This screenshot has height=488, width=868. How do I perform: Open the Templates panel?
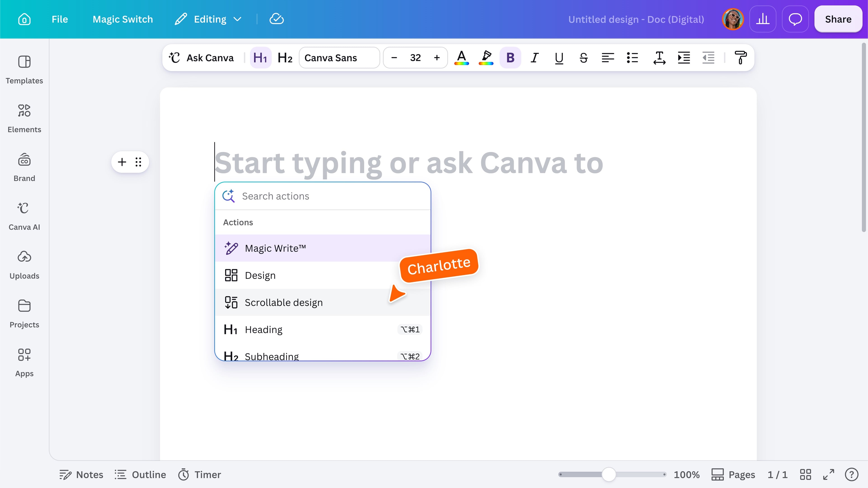(x=24, y=70)
